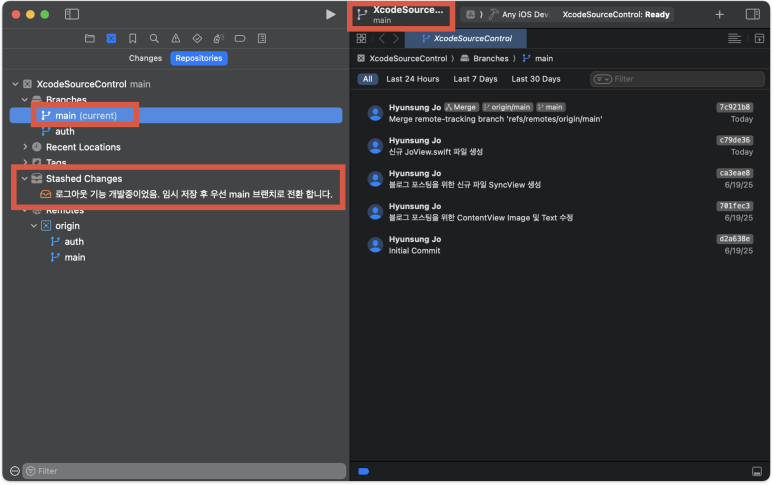
Task: Collapse the XcodeSourceControl repository tree
Action: tap(15, 84)
